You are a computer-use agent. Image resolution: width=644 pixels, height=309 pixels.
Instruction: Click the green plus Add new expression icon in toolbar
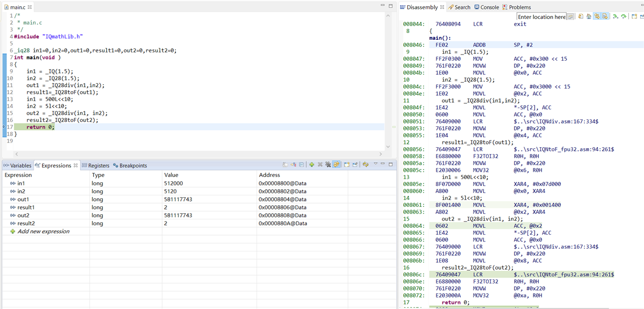pyautogui.click(x=312, y=164)
